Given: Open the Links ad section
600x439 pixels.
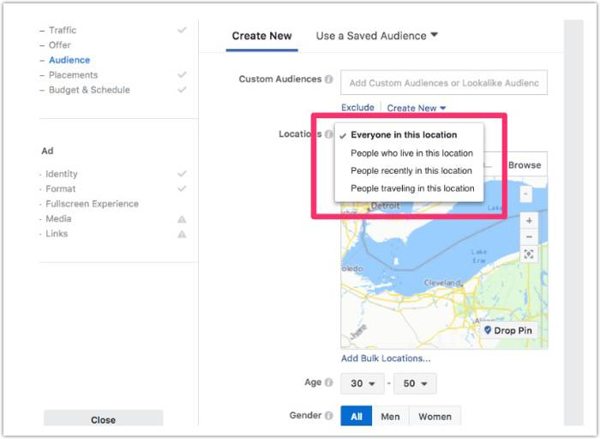Looking at the screenshot, I should point(57,234).
